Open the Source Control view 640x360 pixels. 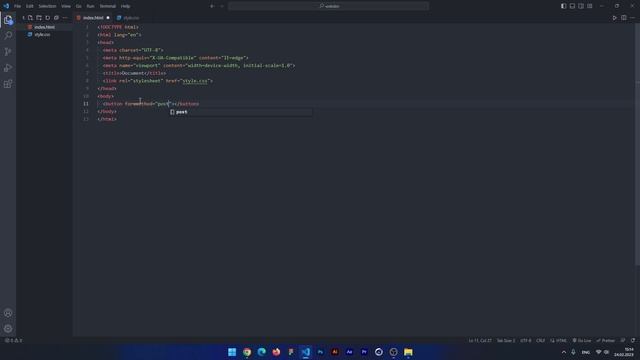(x=8, y=52)
